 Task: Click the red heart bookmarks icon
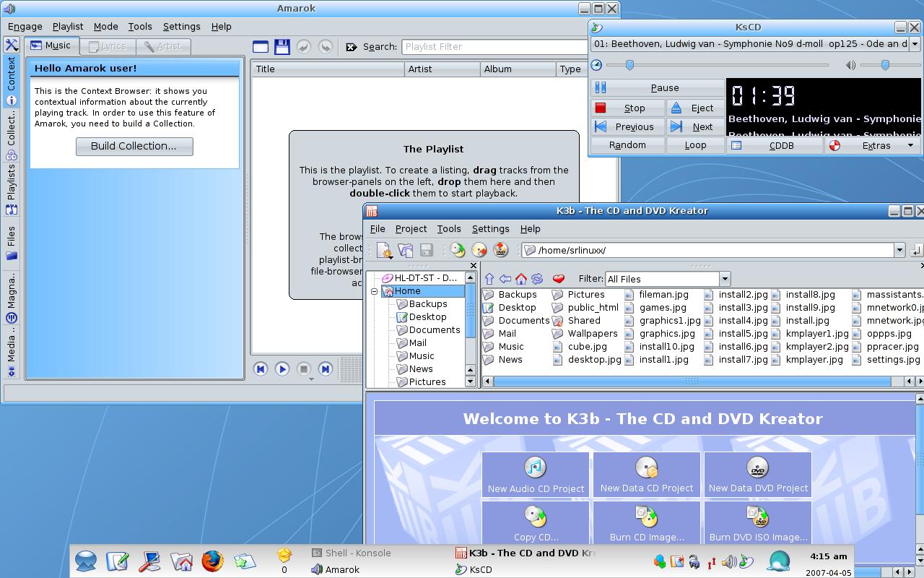coord(558,279)
